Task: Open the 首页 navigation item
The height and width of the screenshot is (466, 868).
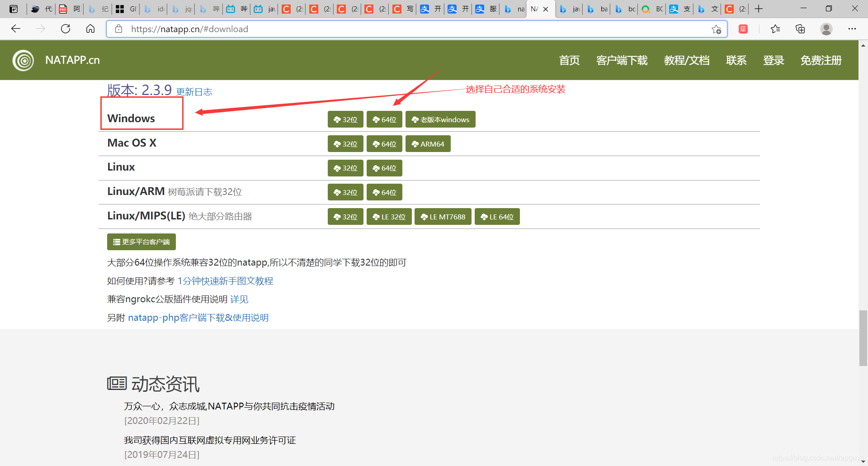Action: coord(569,60)
